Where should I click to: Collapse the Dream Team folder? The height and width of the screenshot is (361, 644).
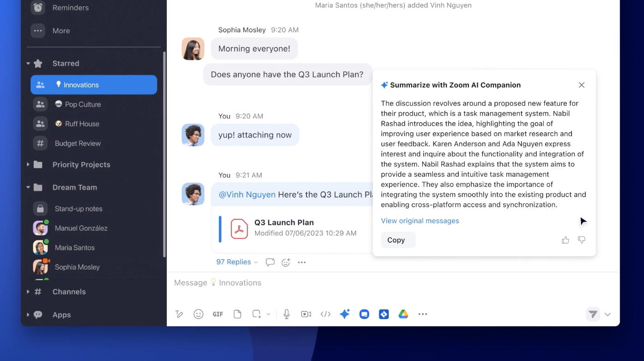28,187
